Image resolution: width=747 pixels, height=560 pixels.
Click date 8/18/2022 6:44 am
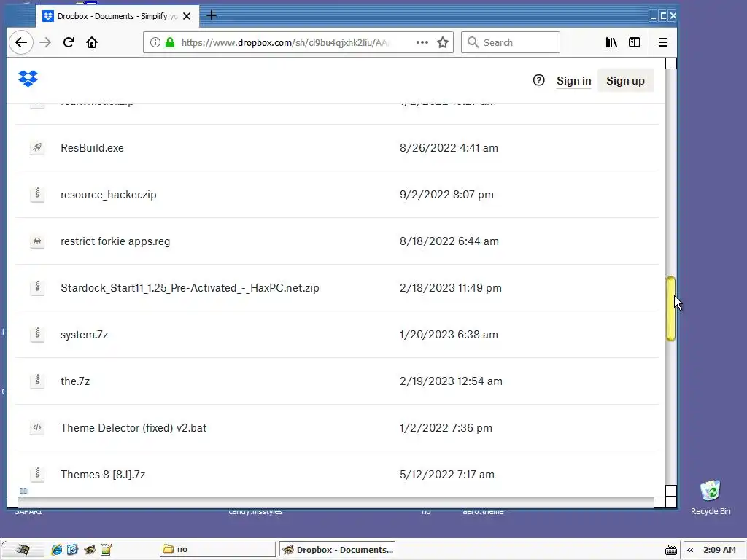tap(449, 241)
